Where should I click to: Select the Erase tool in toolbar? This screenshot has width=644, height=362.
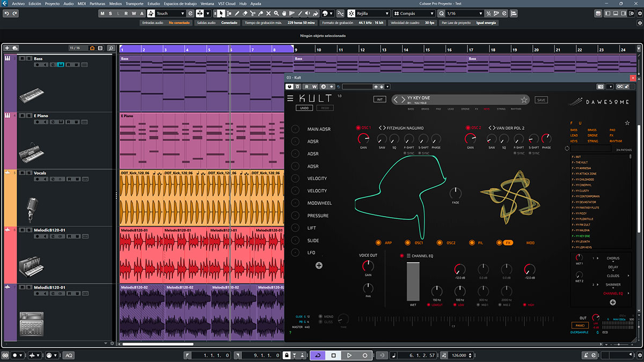(245, 13)
